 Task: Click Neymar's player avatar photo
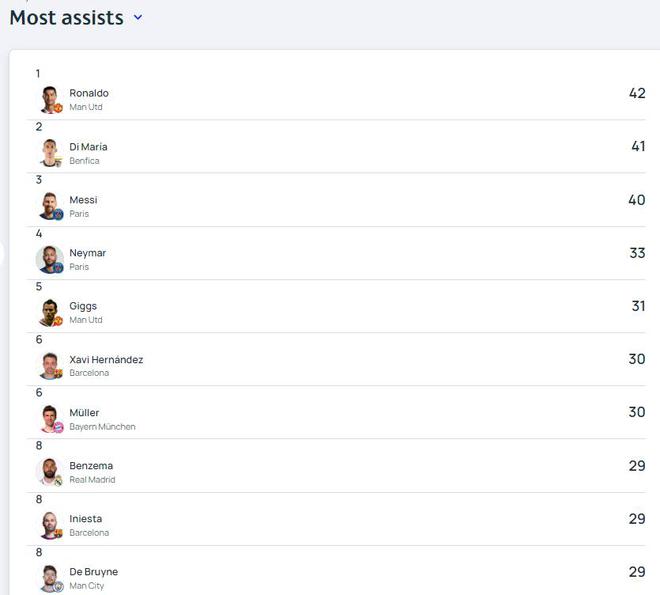pos(50,259)
